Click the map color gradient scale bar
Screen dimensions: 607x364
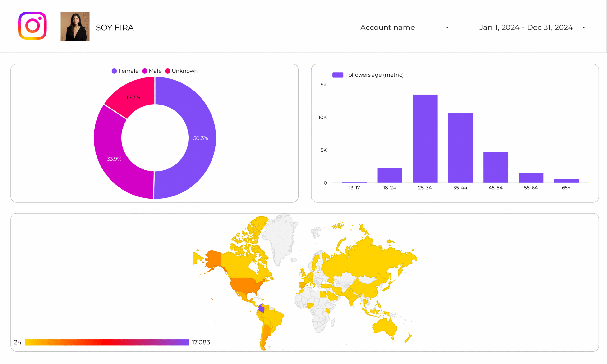pos(107,342)
